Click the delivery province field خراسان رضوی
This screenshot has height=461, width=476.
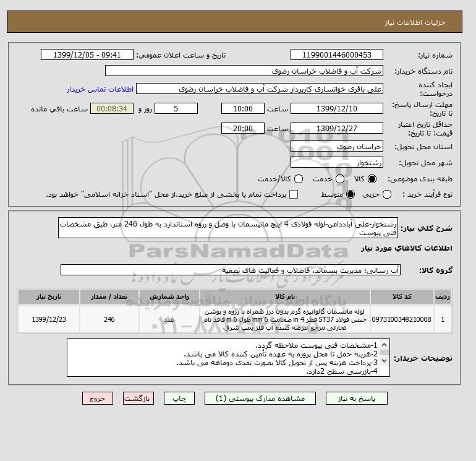coord(337,147)
